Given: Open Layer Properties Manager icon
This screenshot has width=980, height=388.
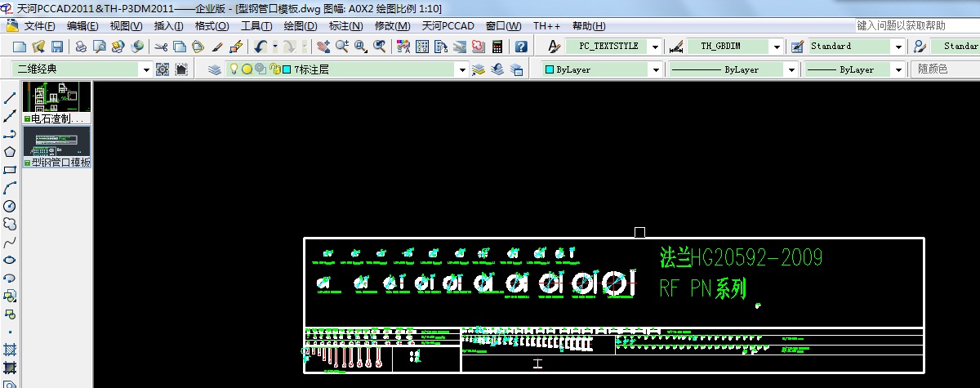Looking at the screenshot, I should click(215, 69).
